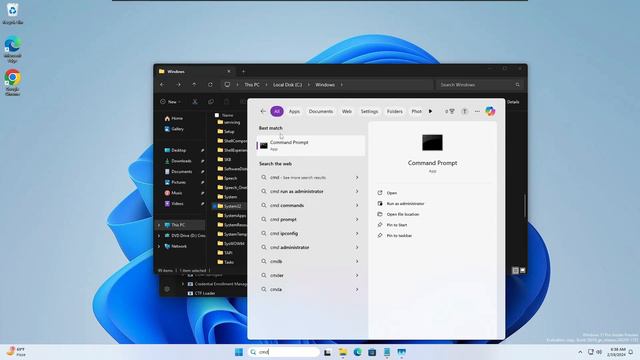Choose Open file location action

402,214
